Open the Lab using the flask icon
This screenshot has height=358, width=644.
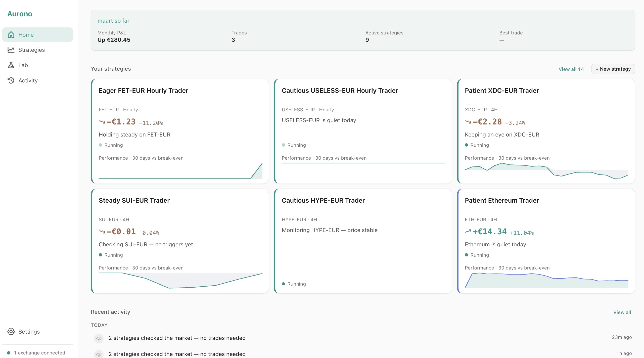click(x=11, y=65)
